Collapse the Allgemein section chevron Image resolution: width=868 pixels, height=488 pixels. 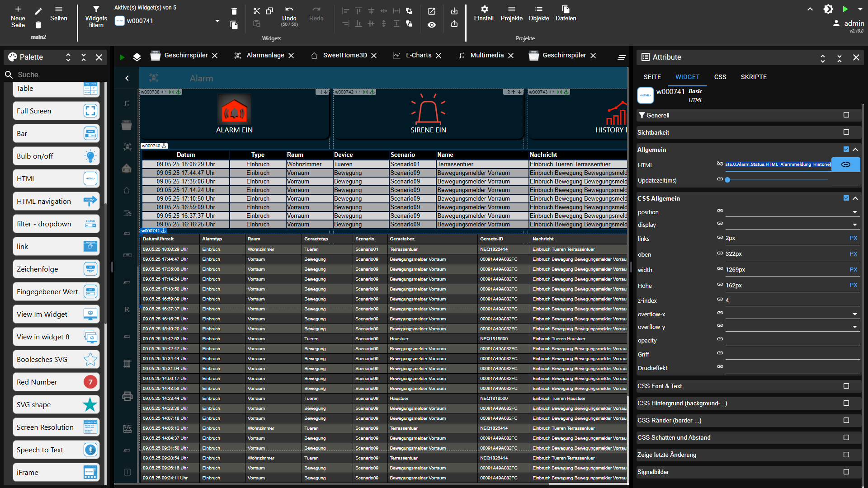pos(855,150)
